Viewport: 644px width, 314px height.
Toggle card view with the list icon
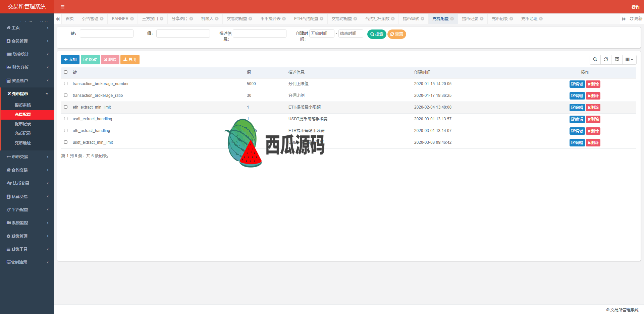click(x=617, y=60)
